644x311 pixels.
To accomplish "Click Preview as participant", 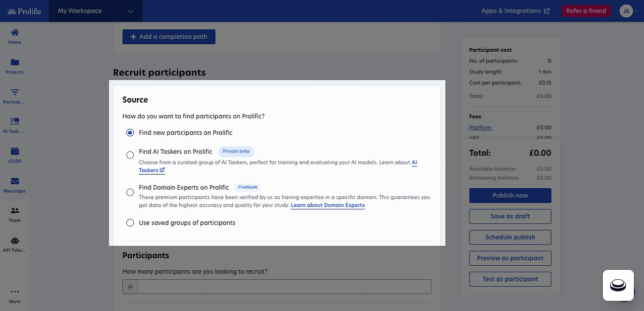I will (x=510, y=258).
